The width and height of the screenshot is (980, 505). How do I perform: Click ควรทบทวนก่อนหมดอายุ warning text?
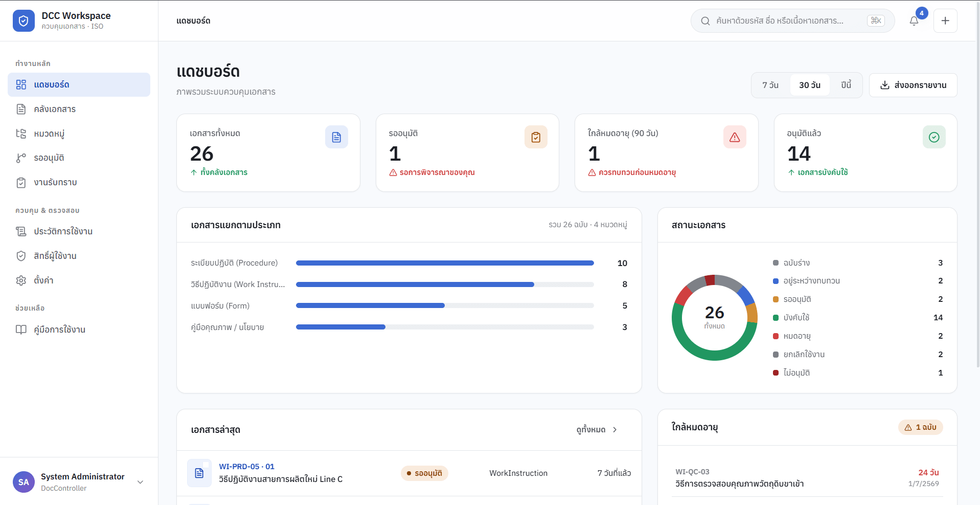coord(637,172)
